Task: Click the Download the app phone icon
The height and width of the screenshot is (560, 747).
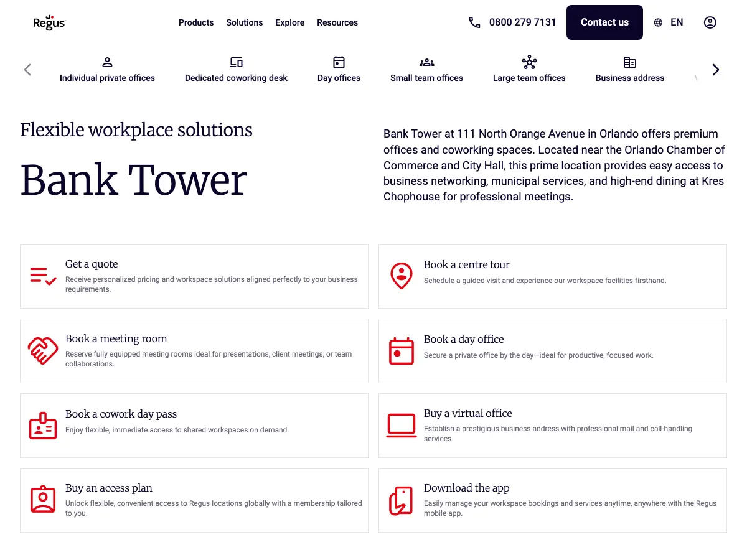Action: point(402,500)
